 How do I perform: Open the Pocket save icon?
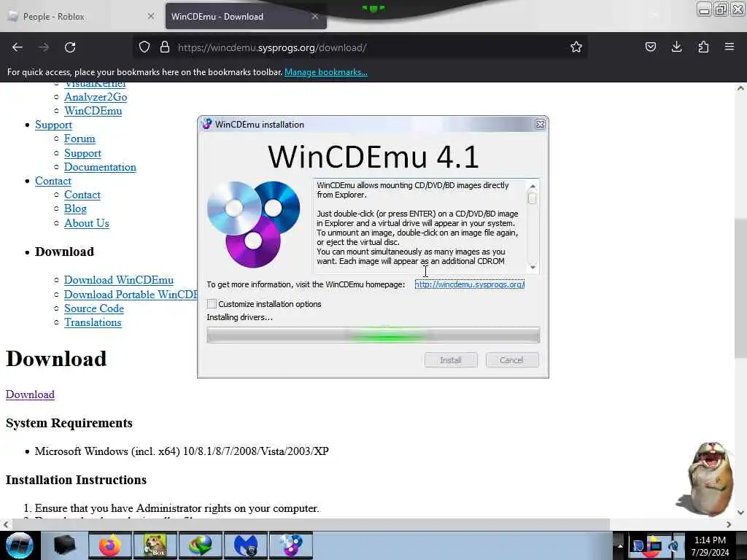click(x=650, y=47)
